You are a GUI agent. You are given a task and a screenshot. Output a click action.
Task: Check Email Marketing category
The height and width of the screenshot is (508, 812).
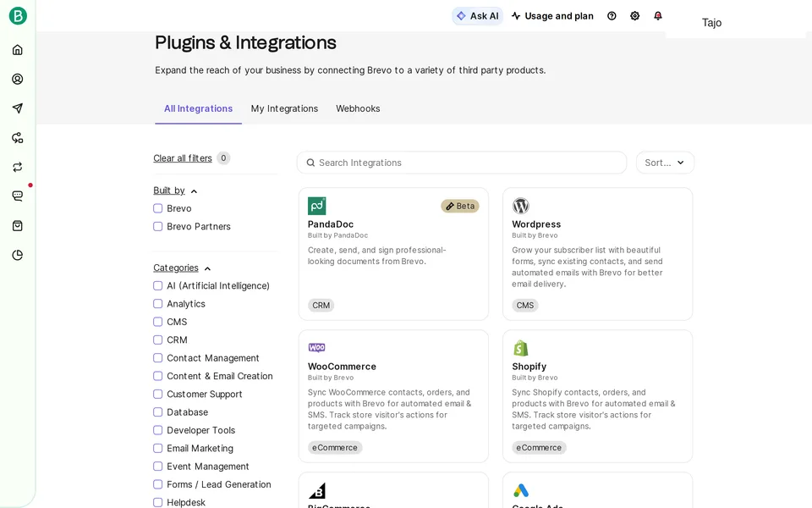pyautogui.click(x=158, y=449)
